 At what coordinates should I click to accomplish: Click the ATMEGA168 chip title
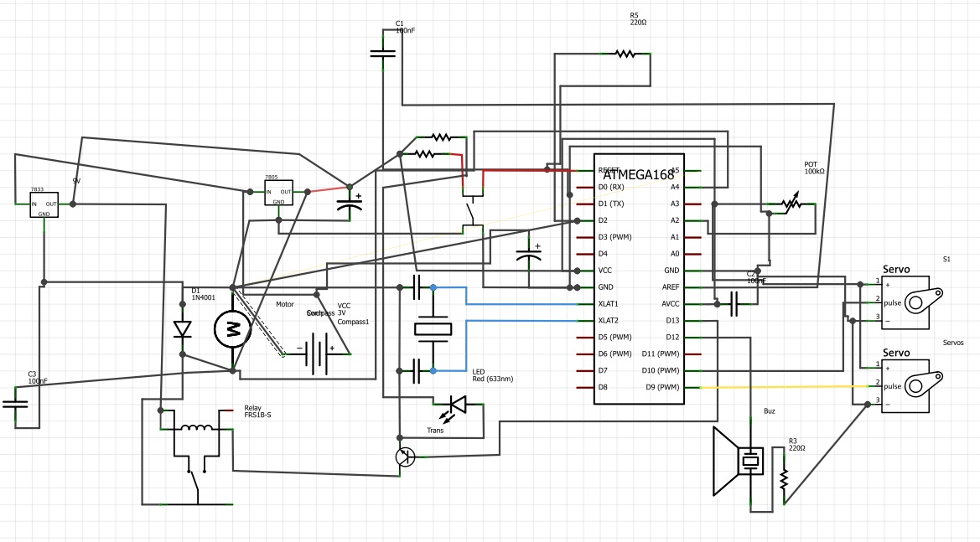pos(638,175)
